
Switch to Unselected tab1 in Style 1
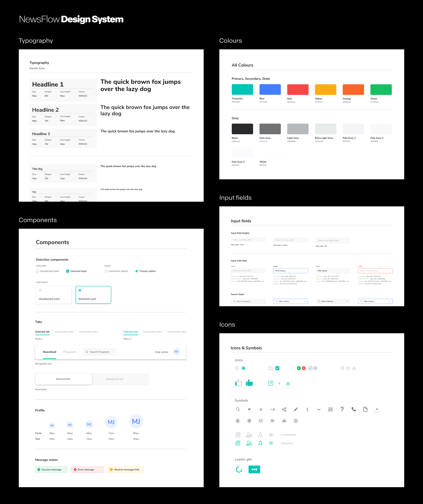[x=64, y=332]
